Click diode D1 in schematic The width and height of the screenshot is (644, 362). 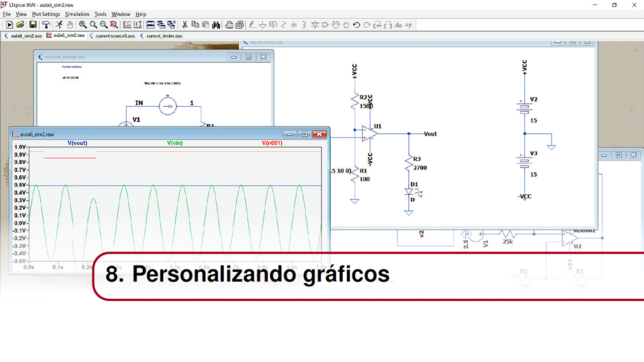(409, 192)
